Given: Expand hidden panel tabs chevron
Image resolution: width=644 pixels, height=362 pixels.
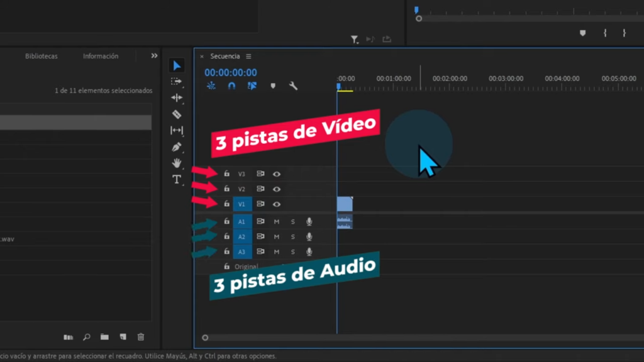Looking at the screenshot, I should (x=154, y=56).
